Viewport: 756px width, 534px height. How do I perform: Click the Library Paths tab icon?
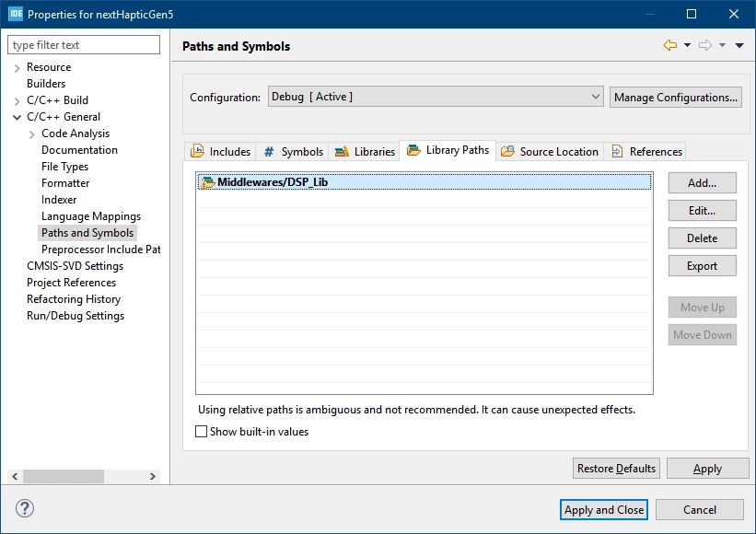pyautogui.click(x=413, y=150)
